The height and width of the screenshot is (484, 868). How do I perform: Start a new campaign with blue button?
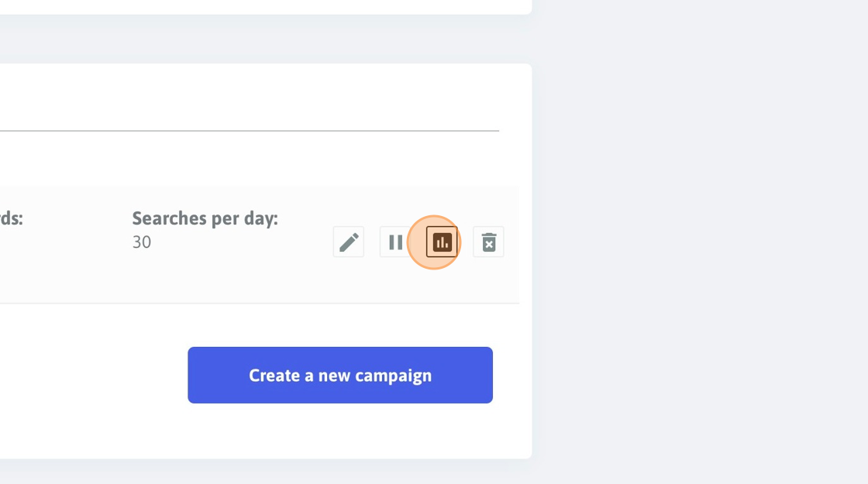tap(340, 375)
